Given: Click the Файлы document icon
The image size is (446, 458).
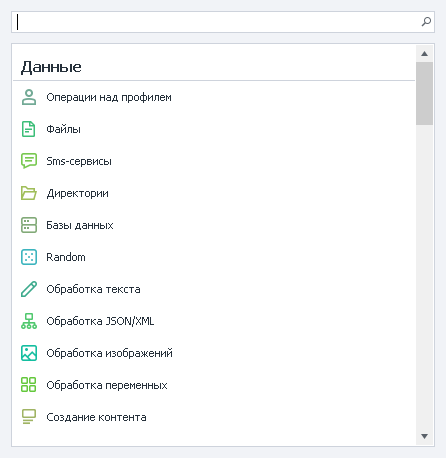Looking at the screenshot, I should [29, 129].
